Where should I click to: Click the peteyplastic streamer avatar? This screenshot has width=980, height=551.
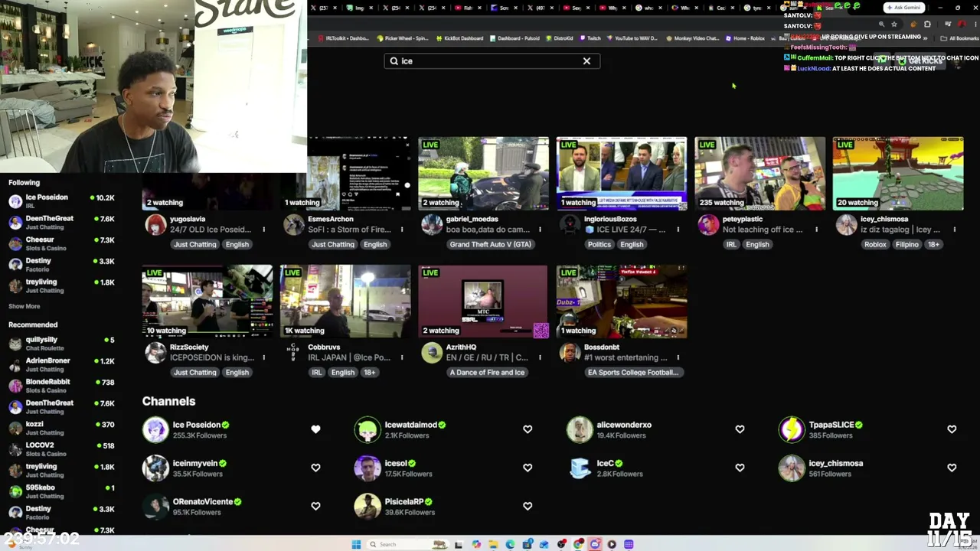coord(708,224)
